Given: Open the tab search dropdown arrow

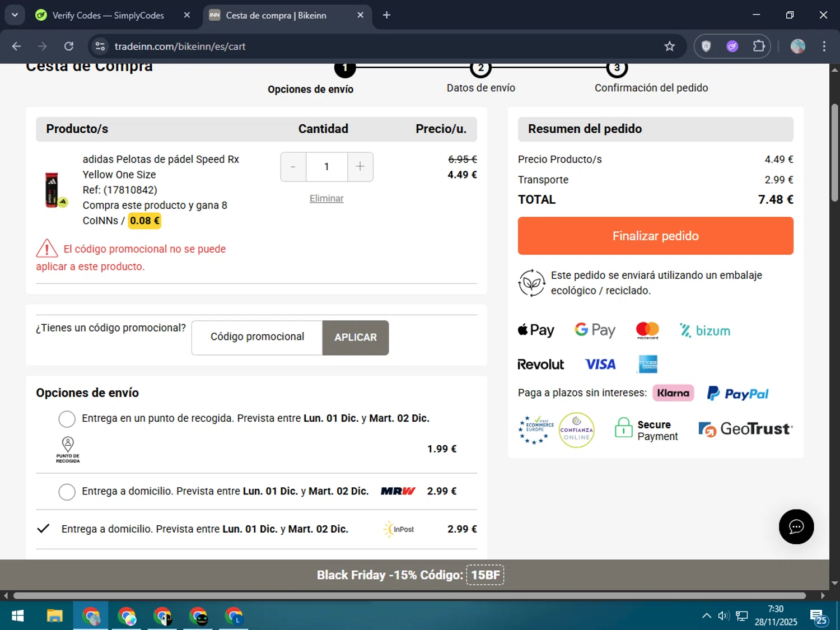Looking at the screenshot, I should (15, 15).
